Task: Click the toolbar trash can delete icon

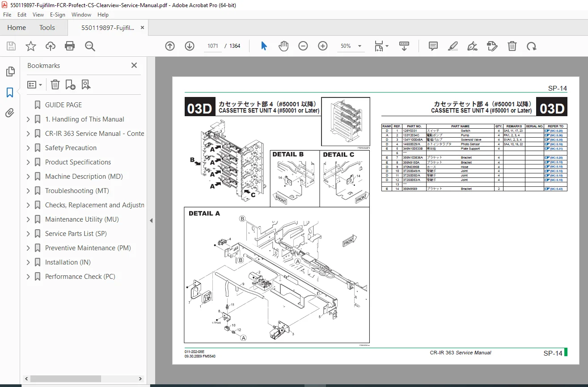Action: tap(512, 46)
